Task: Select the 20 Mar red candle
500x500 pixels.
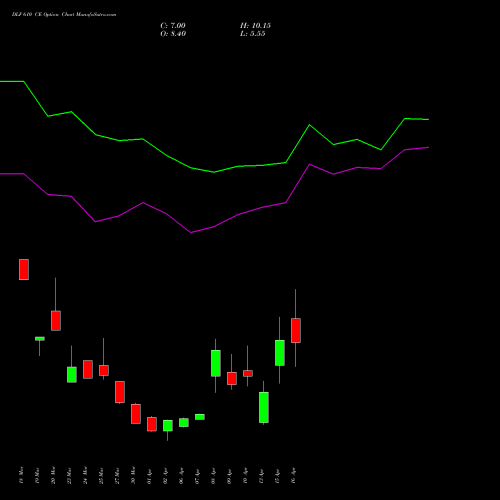Action: 56,321
